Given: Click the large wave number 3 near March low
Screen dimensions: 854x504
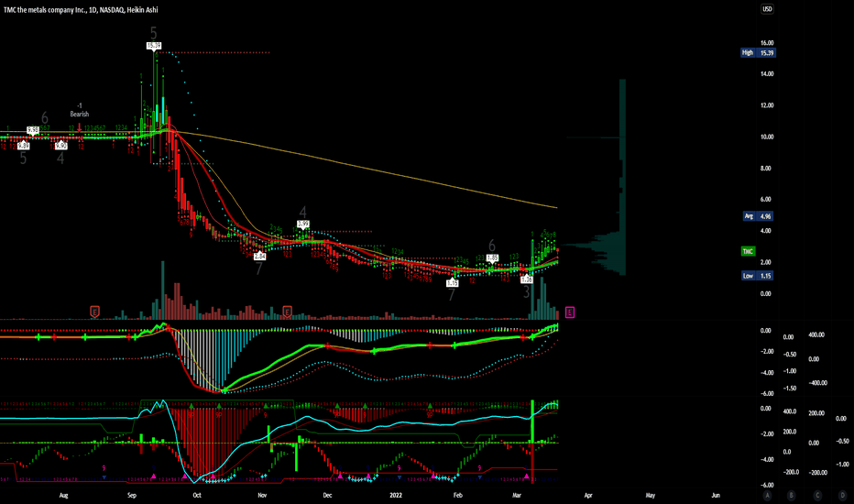Looking at the screenshot, I should (x=527, y=292).
